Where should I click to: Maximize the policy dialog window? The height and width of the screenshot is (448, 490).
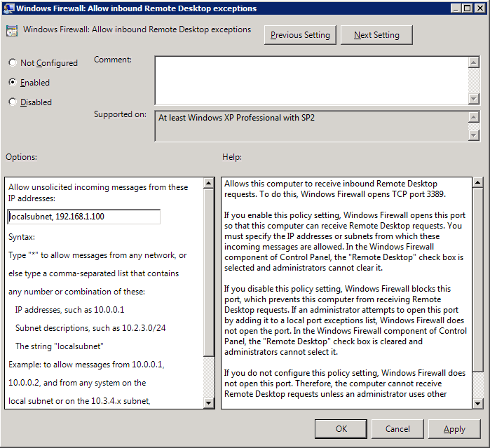(465, 8)
